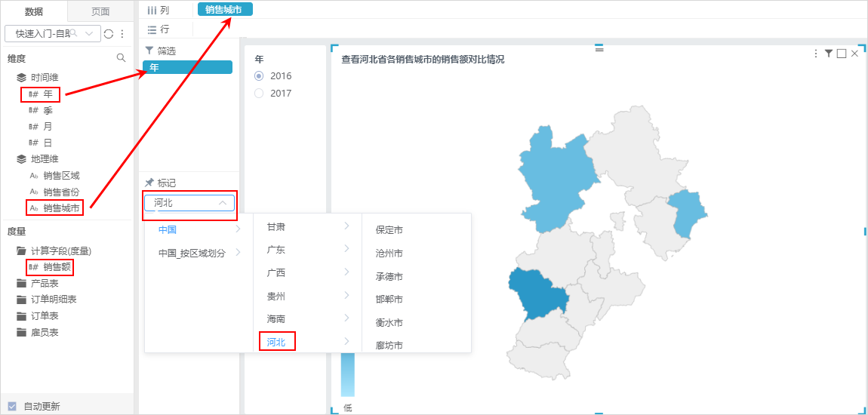This screenshot has width=868, height=415.
Task: Click the light blue eastern map region
Action: pos(686,213)
